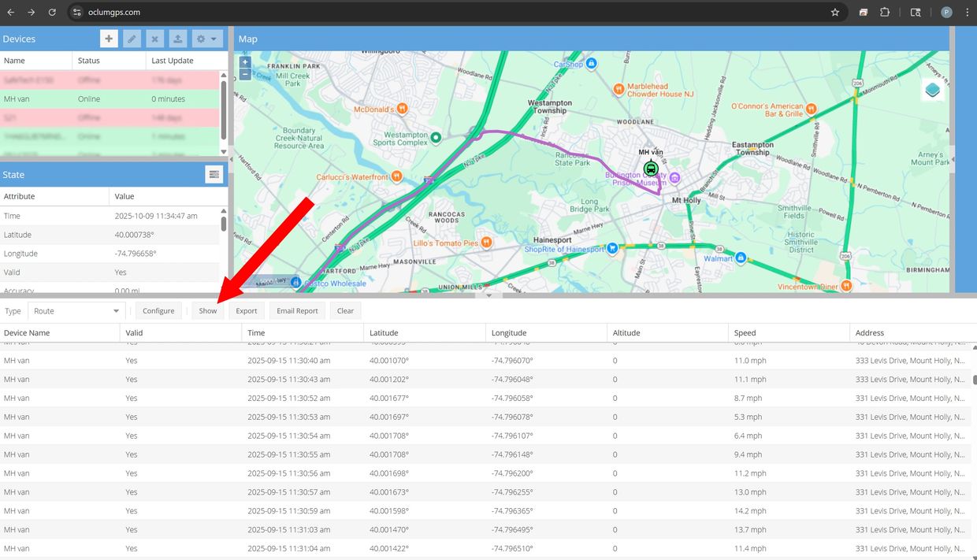Zoom out on the map
The width and height of the screenshot is (977, 560).
click(x=245, y=74)
